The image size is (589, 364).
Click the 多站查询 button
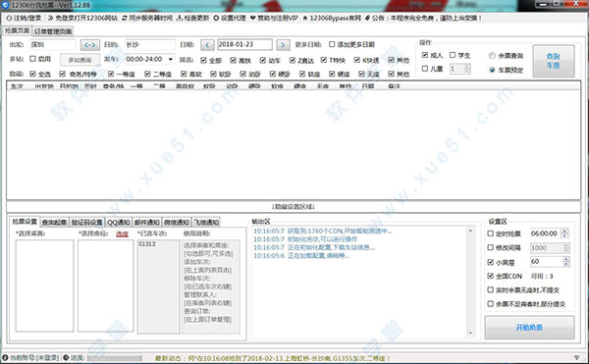[80, 60]
